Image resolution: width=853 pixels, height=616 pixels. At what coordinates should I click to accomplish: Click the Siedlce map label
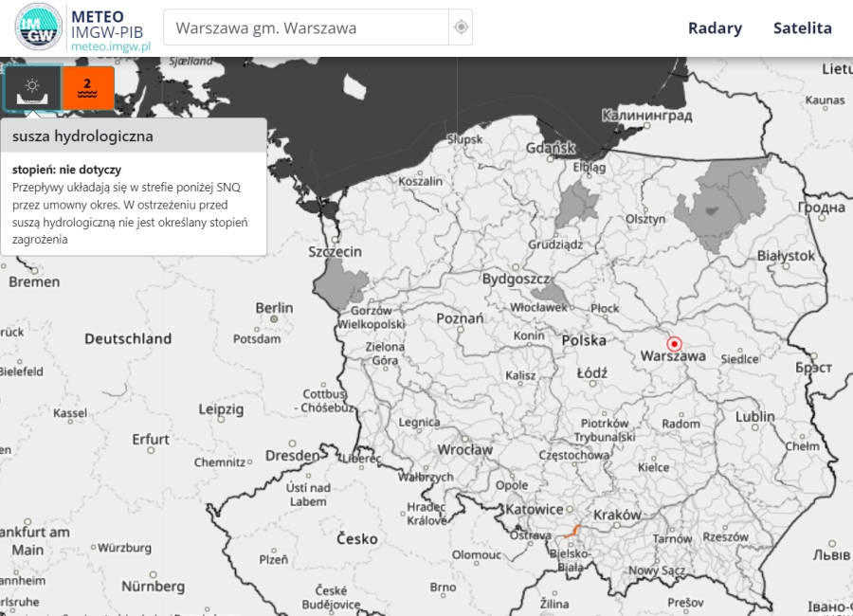tap(739, 359)
